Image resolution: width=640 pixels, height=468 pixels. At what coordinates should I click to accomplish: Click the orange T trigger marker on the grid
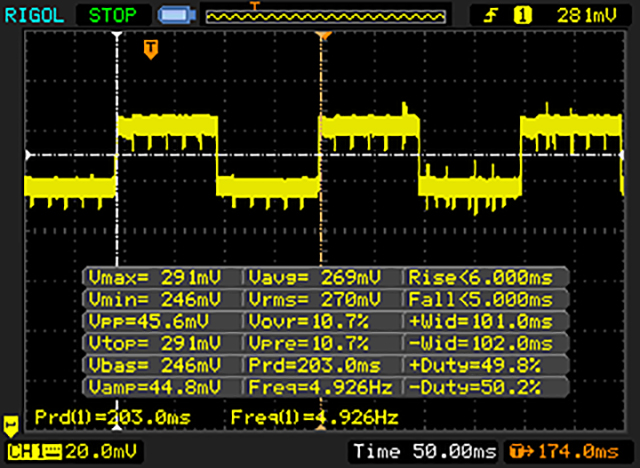tap(150, 47)
